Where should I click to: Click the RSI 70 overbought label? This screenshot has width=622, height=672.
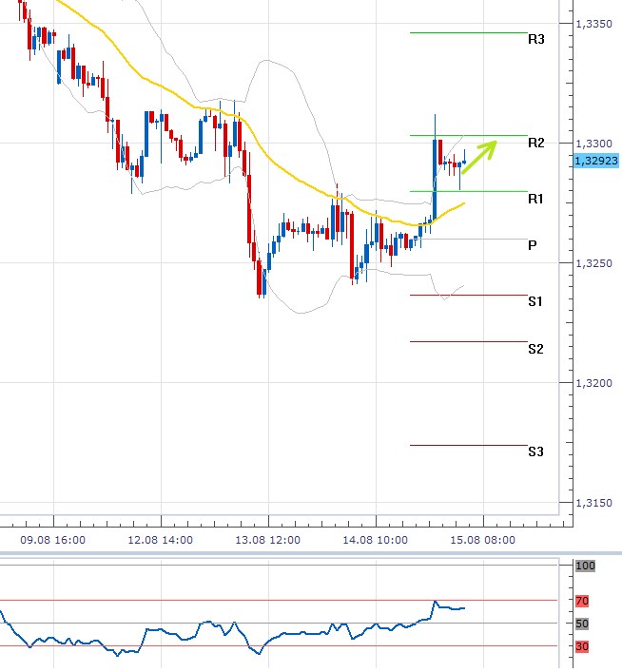[x=582, y=601]
